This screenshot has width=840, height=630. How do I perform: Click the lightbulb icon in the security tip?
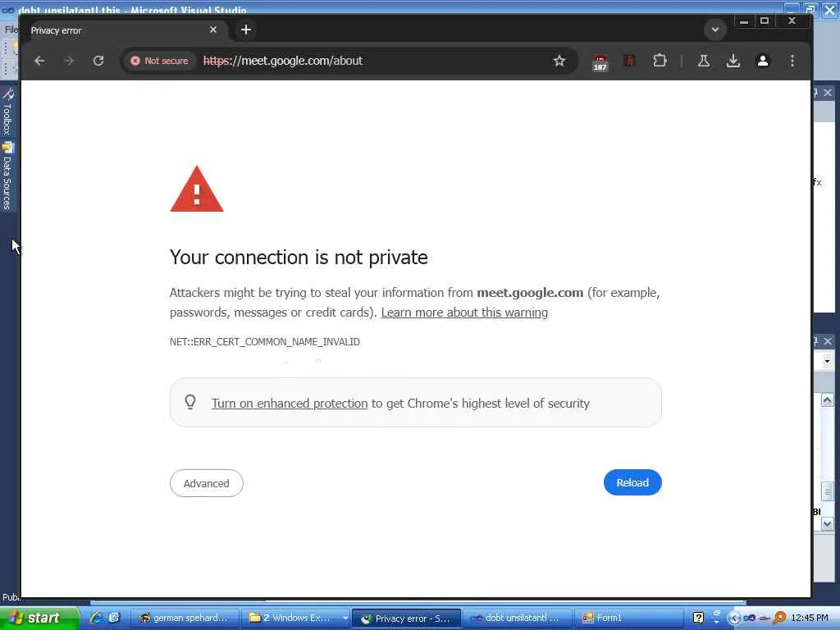[190, 402]
